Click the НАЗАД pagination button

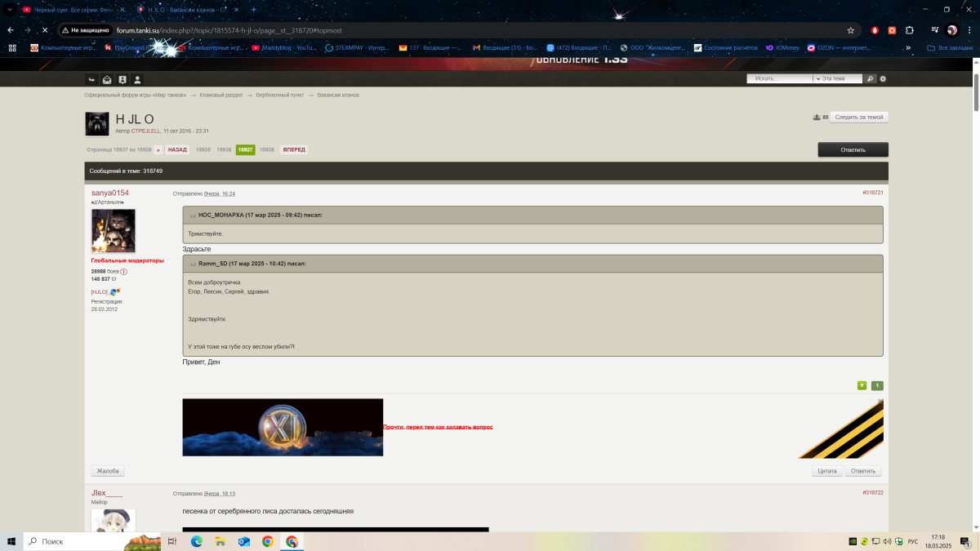pyautogui.click(x=177, y=150)
